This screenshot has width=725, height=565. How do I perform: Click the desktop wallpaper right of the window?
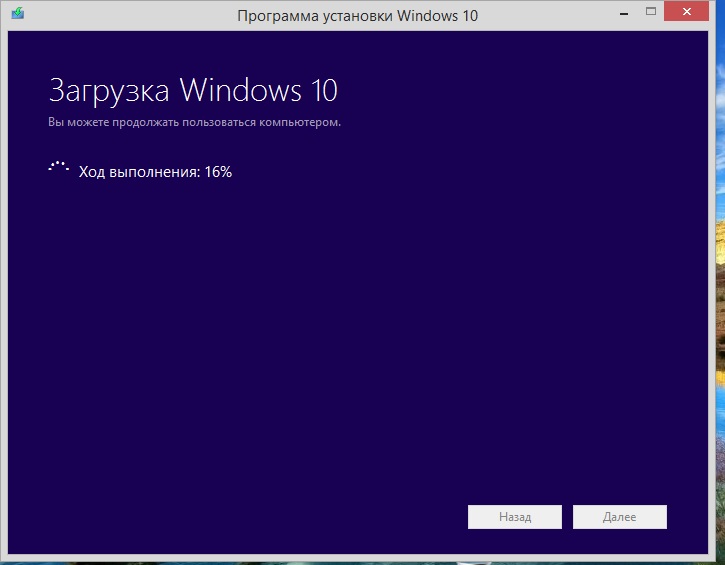[x=718, y=300]
